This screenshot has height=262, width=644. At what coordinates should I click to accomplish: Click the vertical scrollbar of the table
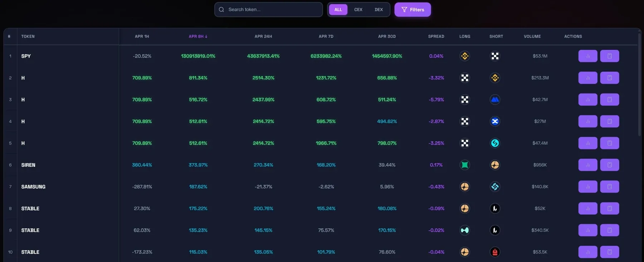click(x=639, y=85)
